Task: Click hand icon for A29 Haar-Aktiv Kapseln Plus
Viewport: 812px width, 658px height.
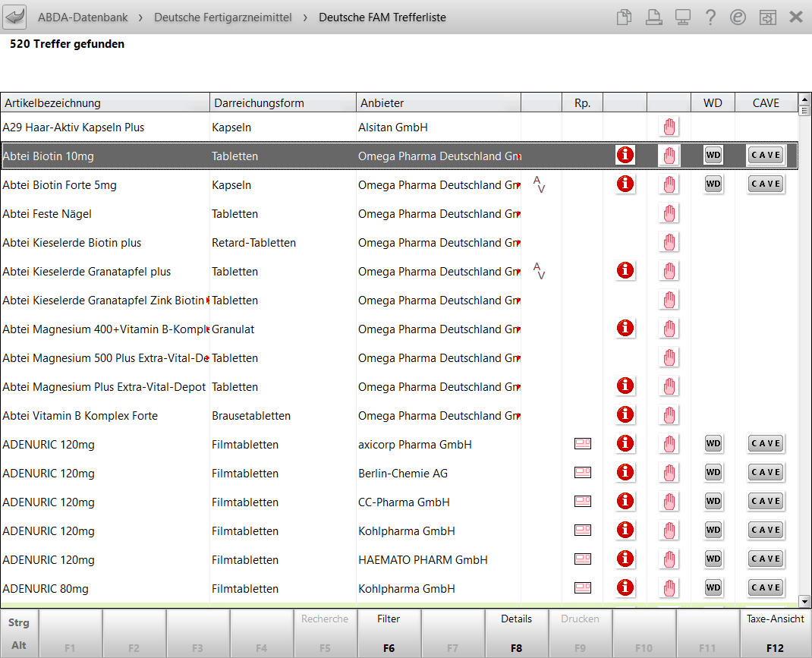Action: pos(669,127)
